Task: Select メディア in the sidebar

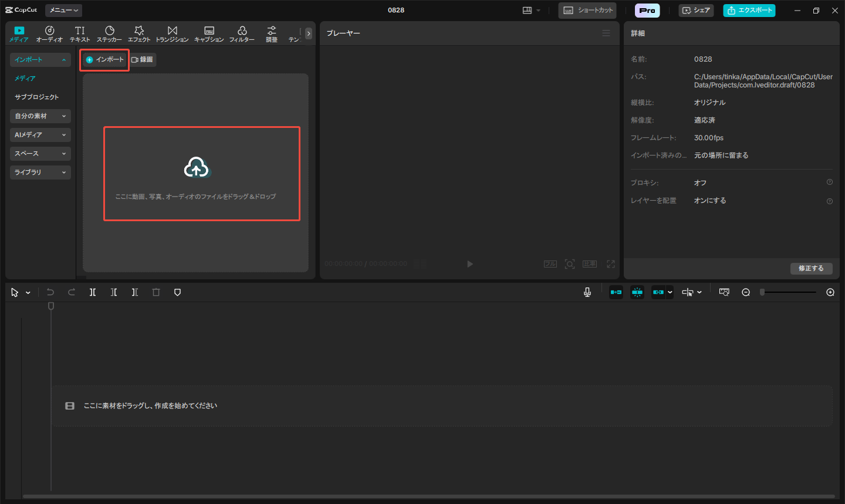Action: pyautogui.click(x=25, y=79)
